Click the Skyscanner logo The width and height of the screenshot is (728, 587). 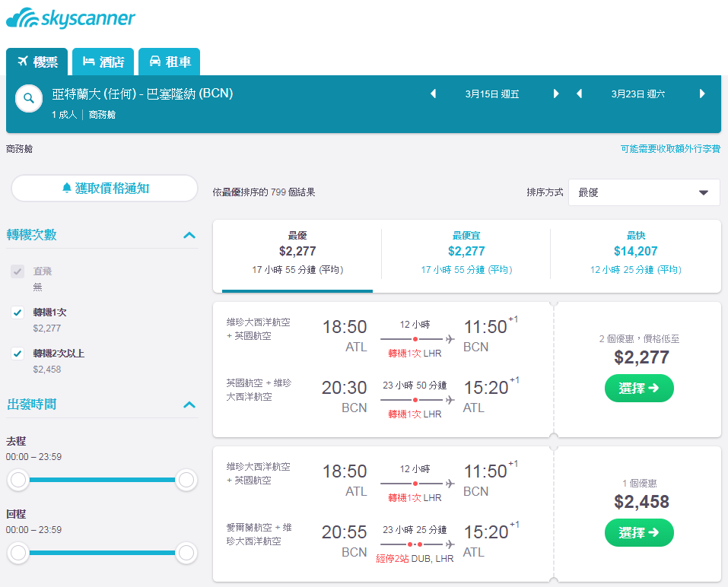point(71,18)
